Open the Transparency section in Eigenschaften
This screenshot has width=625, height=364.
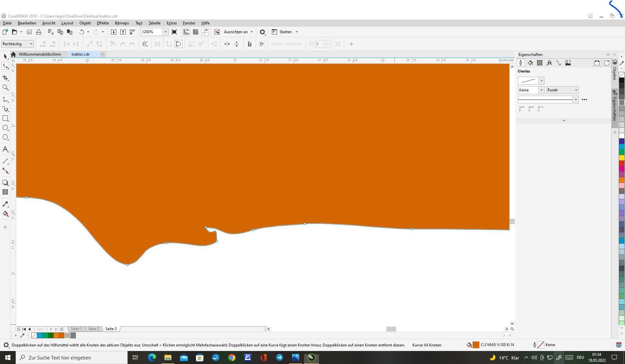[x=540, y=63]
